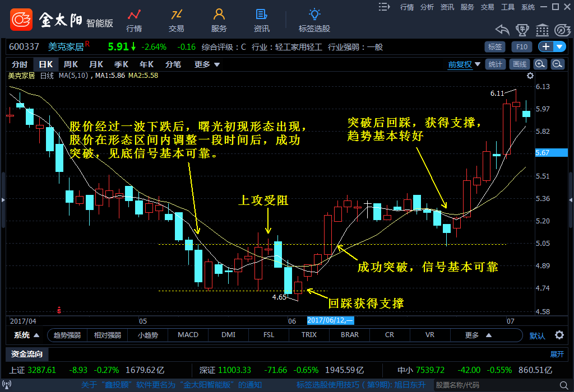Open the 标签选股 lightbulb icon
This screenshot has width=574, height=392.
(x=314, y=20)
